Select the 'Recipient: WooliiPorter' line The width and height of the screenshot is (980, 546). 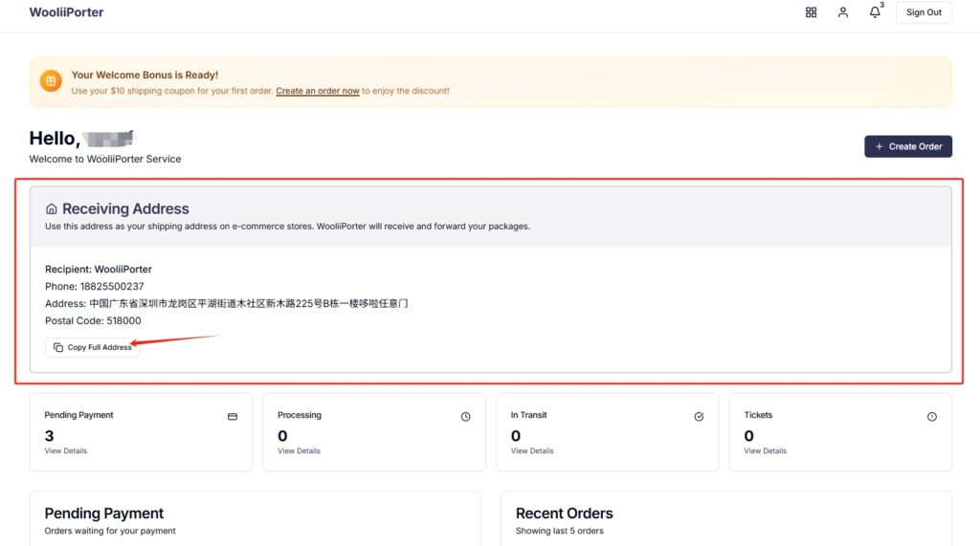(x=99, y=270)
